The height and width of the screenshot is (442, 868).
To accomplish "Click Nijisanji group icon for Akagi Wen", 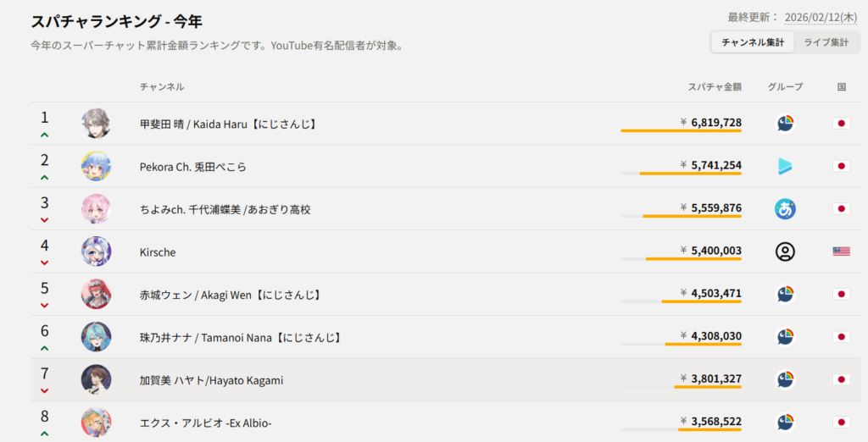I will click(x=785, y=294).
